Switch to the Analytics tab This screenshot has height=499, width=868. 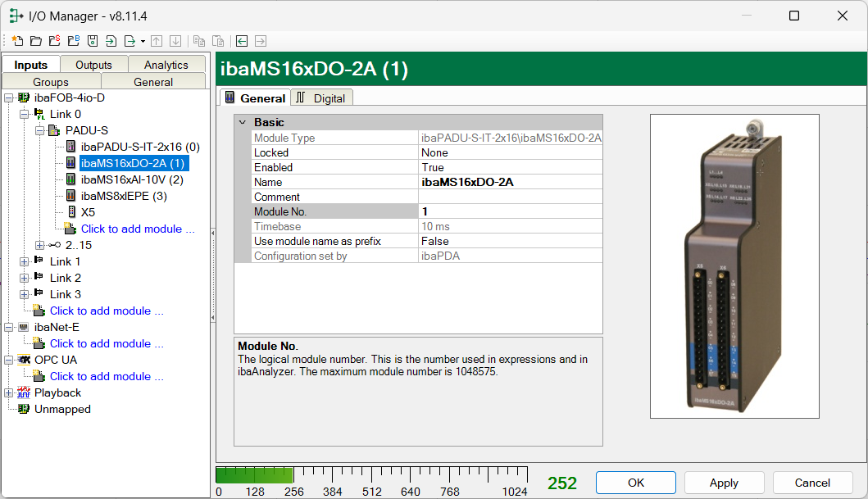coord(166,65)
